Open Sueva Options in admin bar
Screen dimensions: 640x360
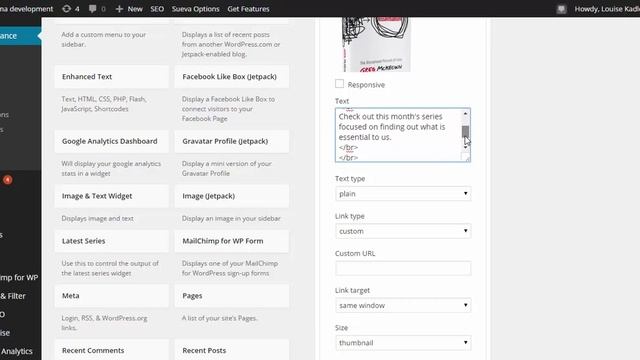click(x=195, y=9)
